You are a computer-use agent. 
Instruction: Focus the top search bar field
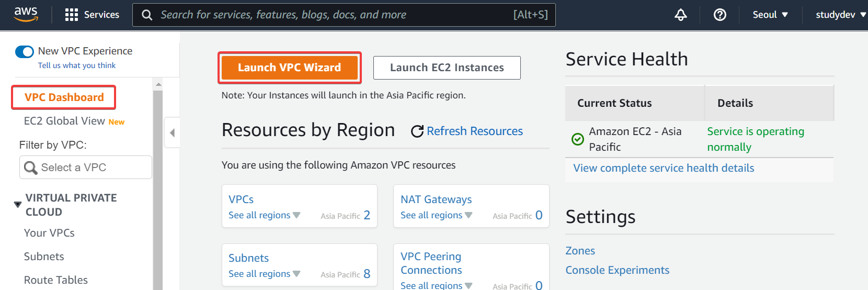tap(344, 15)
